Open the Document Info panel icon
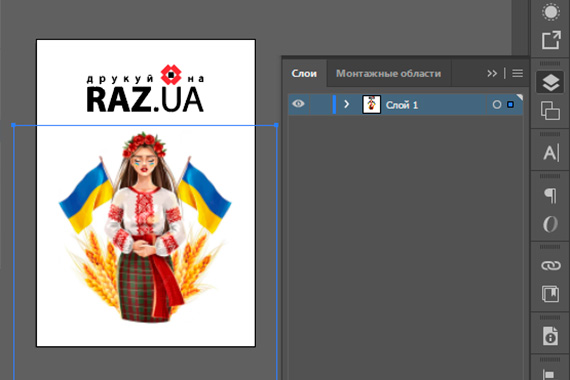This screenshot has width=570, height=380. [x=550, y=336]
